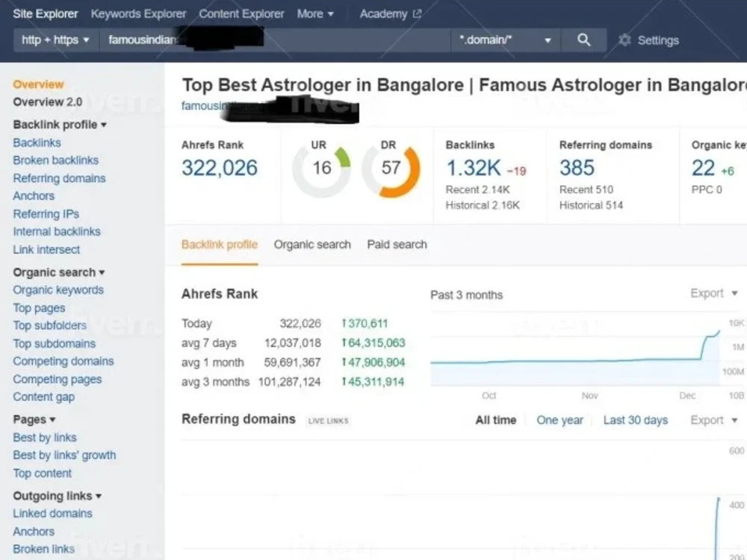Open Top content in the sidebar
The height and width of the screenshot is (560, 747).
point(43,473)
